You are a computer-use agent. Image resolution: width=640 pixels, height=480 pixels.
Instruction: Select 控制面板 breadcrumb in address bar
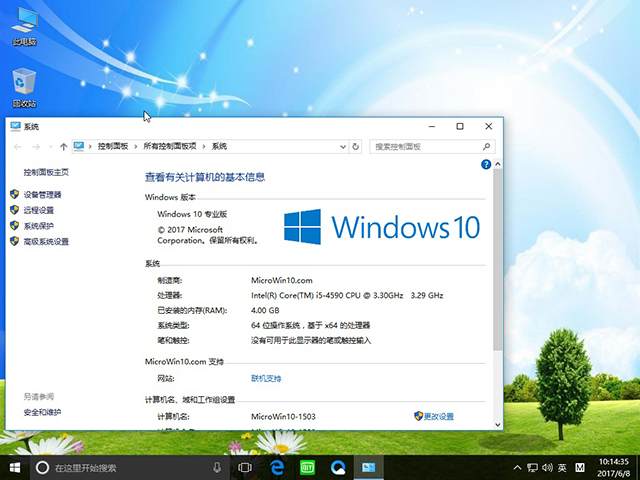(113, 146)
